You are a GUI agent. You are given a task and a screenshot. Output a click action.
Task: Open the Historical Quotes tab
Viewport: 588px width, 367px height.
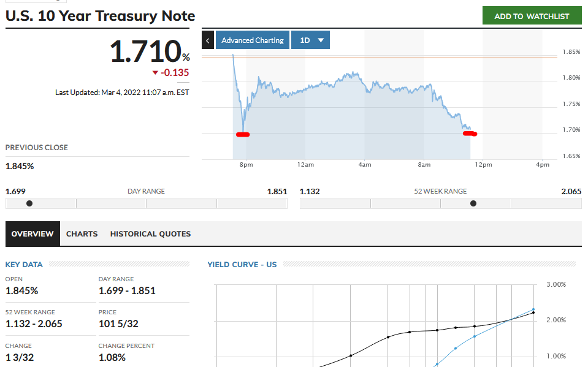coord(150,234)
